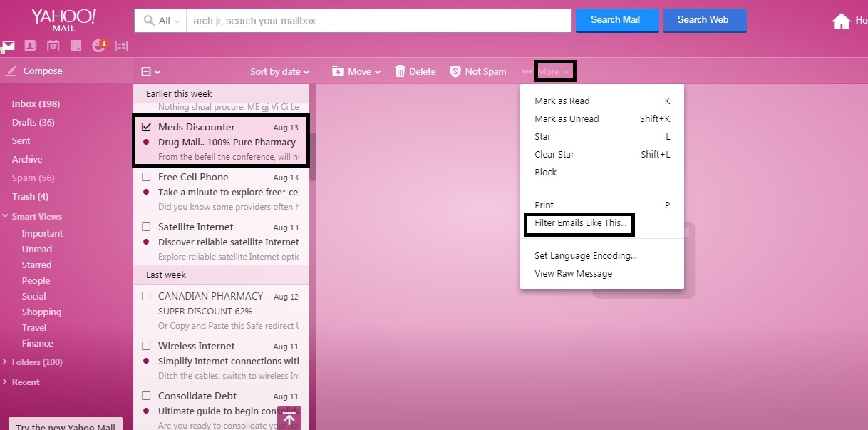Click the Compose pencil icon

(11, 71)
